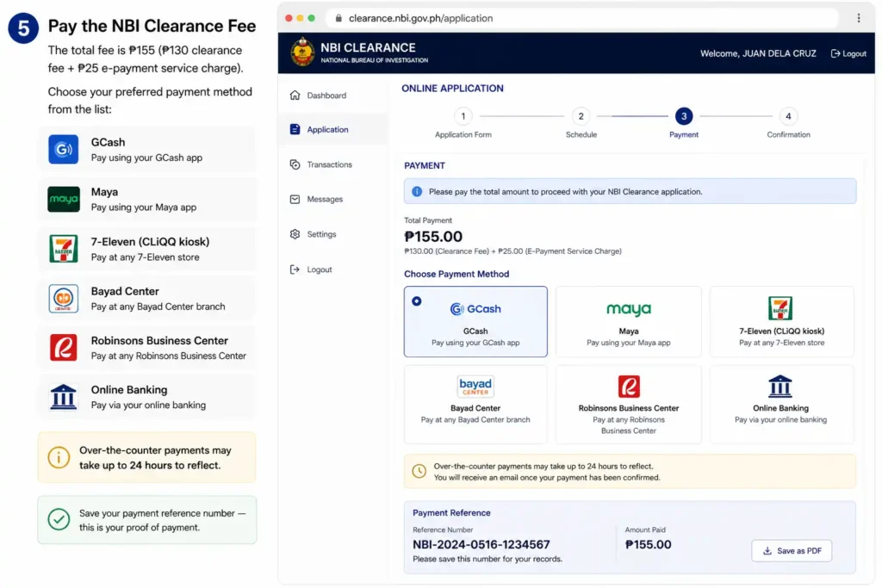Click the Amount Paid ₱155.00 value
The width and height of the screenshot is (882, 588).
coord(648,544)
